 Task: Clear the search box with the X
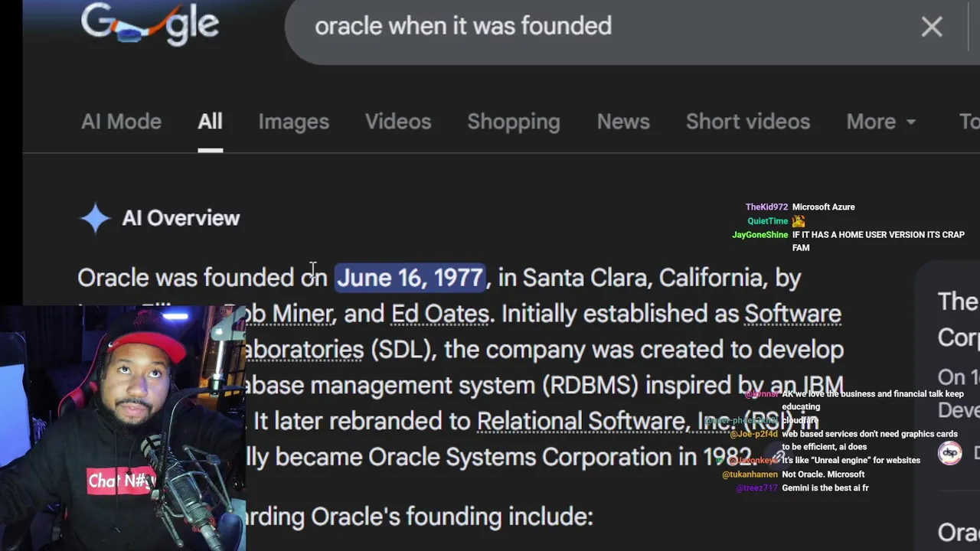tap(932, 27)
